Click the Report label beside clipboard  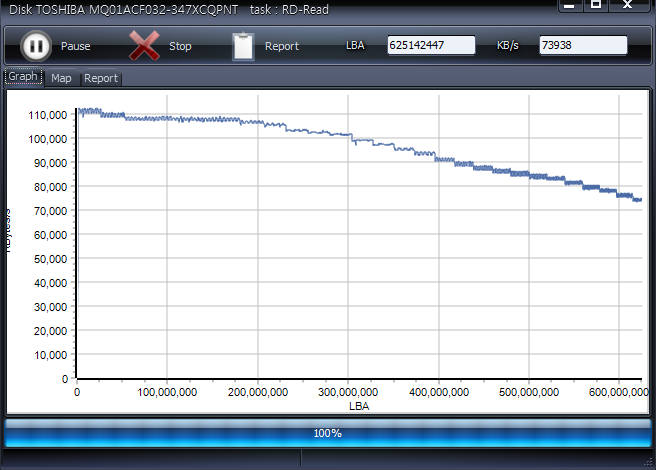[x=282, y=46]
